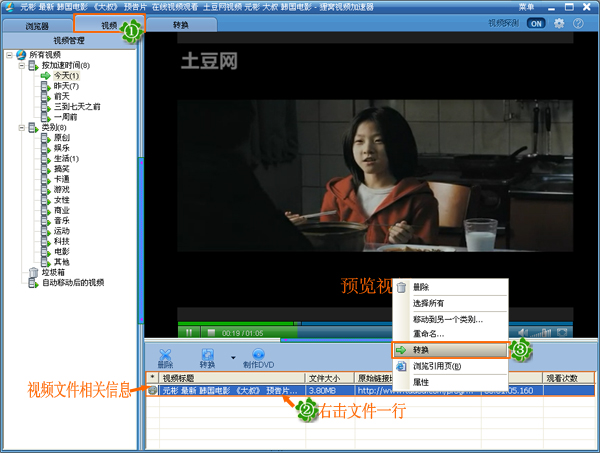600x453 pixels.
Task: Sort by the 文件大小 column header
Action: tap(330, 378)
